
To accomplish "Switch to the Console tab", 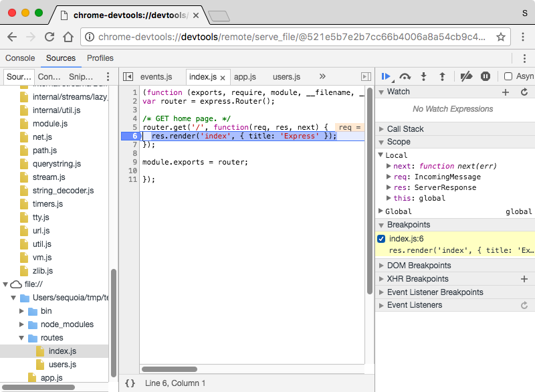I will point(20,58).
